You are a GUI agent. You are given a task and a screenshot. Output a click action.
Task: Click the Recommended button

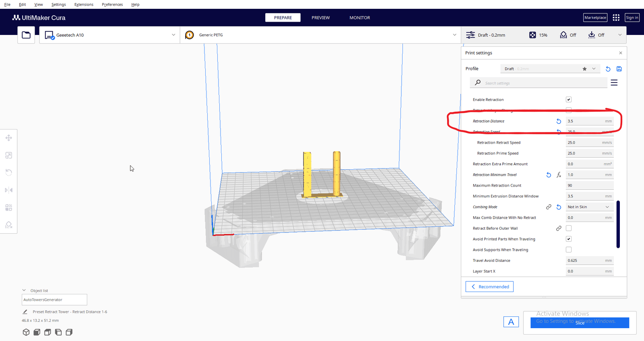489,287
